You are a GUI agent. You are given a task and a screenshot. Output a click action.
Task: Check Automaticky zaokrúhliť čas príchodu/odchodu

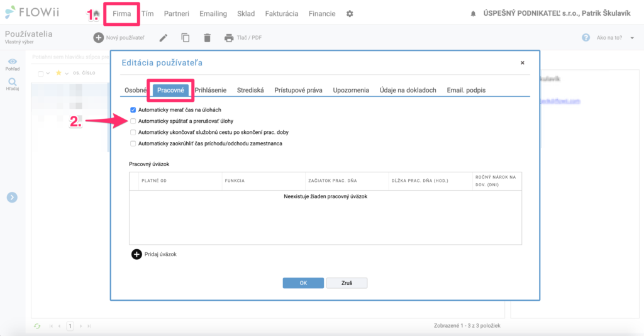point(133,143)
